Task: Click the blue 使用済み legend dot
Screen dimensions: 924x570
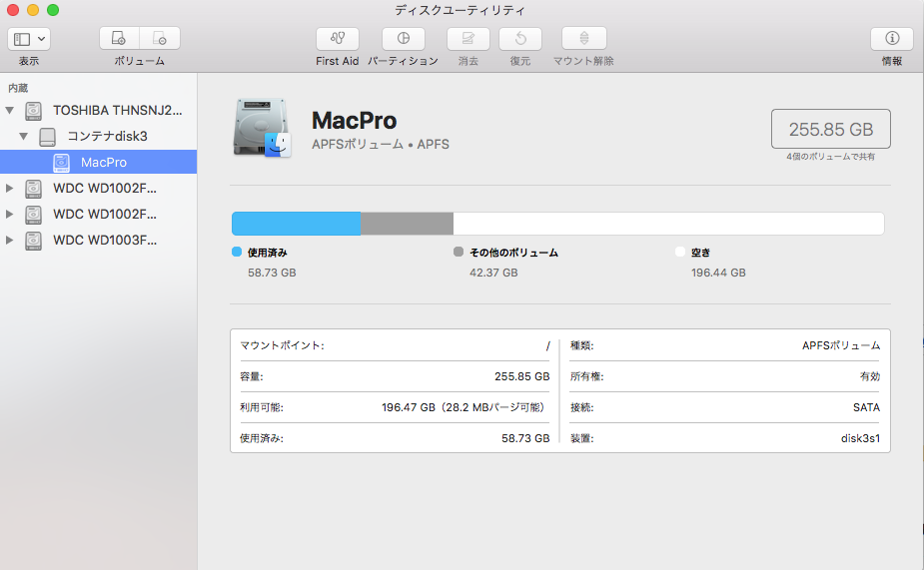Action: point(237,253)
